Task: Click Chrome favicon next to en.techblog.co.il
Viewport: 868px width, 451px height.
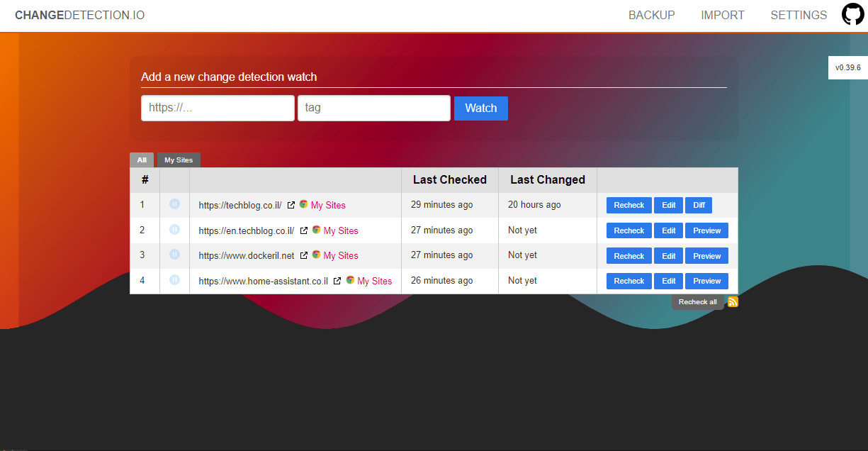Action: (x=316, y=230)
